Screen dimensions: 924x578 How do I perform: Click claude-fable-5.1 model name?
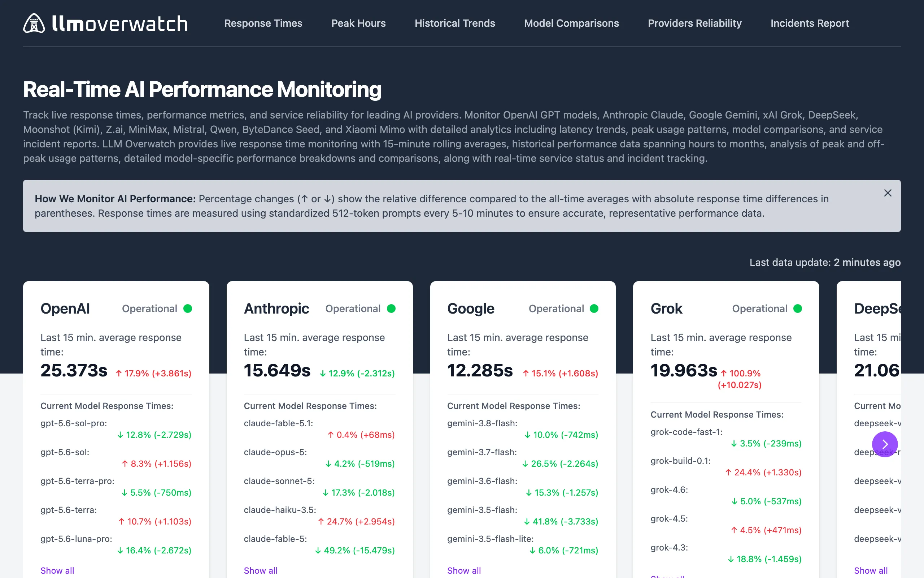[278, 423]
